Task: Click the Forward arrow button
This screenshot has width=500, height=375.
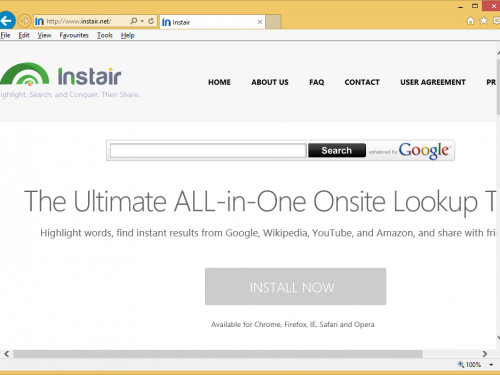Action: click(24, 21)
